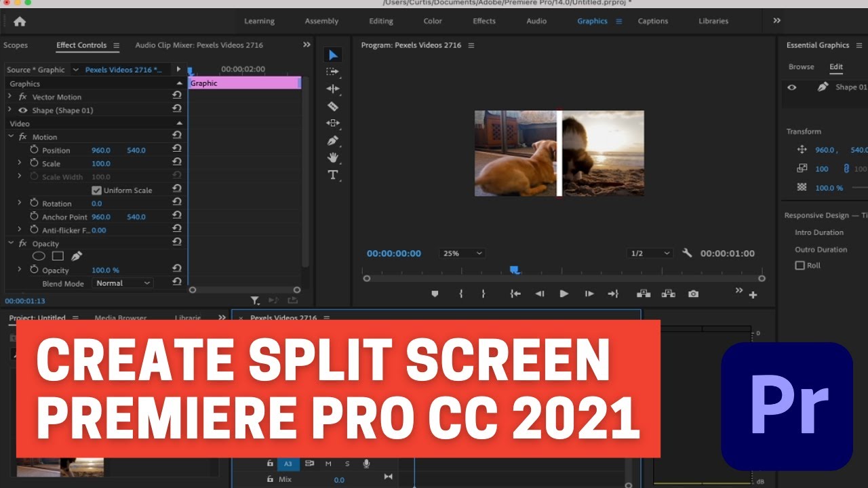
Task: Go to the Home screen icon
Action: point(20,21)
